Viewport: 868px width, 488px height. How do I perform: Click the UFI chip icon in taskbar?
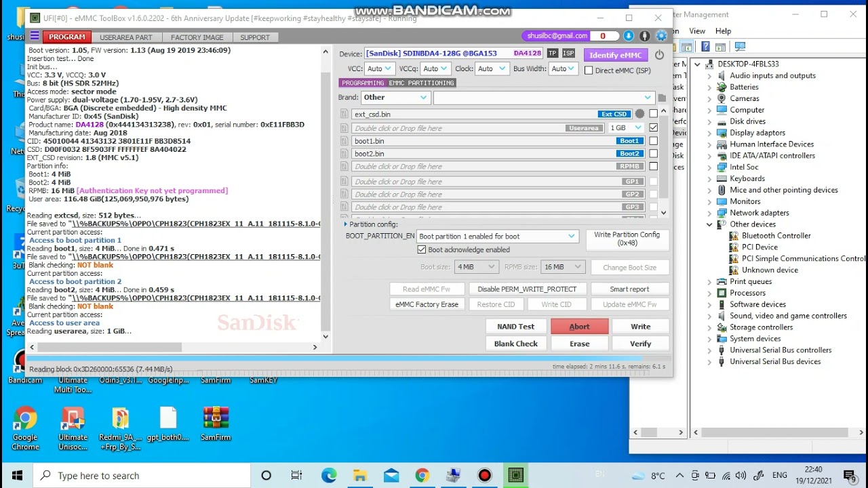[516, 475]
